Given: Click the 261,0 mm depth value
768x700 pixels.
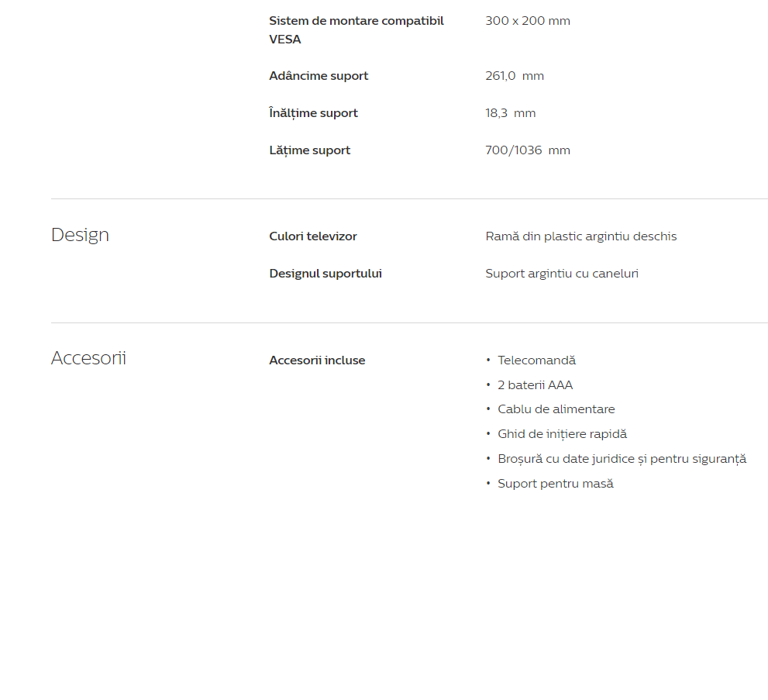Looking at the screenshot, I should [x=515, y=76].
